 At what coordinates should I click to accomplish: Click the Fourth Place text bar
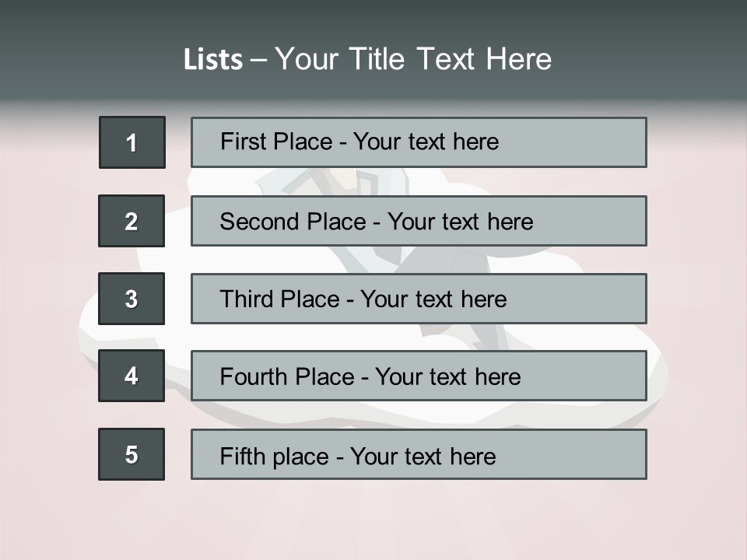tap(419, 376)
